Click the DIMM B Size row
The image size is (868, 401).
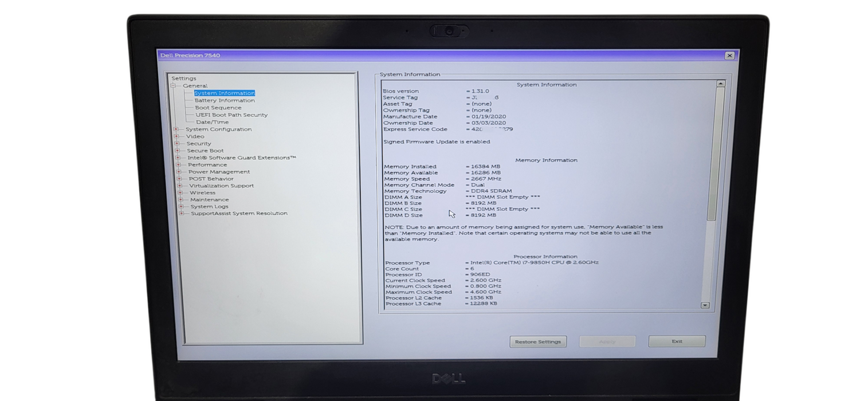click(x=441, y=203)
